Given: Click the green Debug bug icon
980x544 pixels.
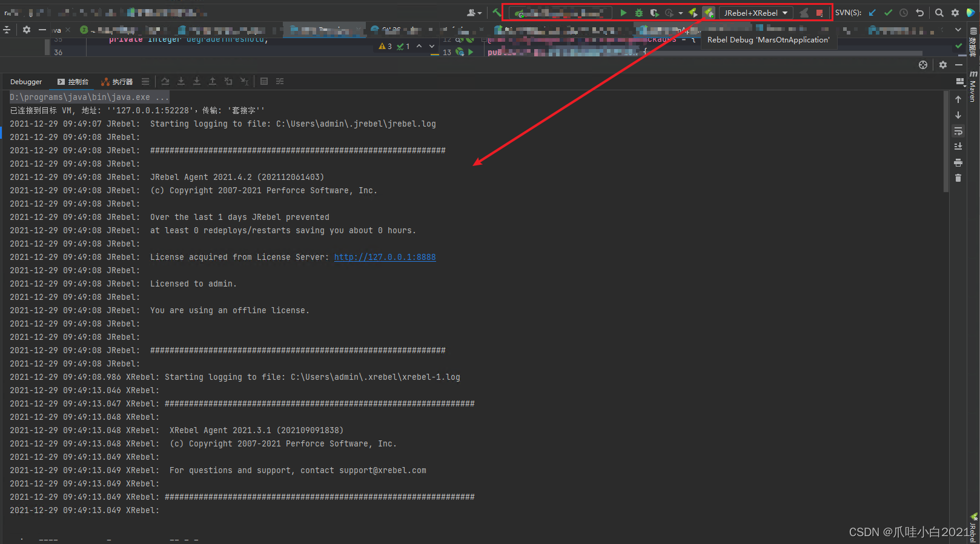Looking at the screenshot, I should (638, 13).
